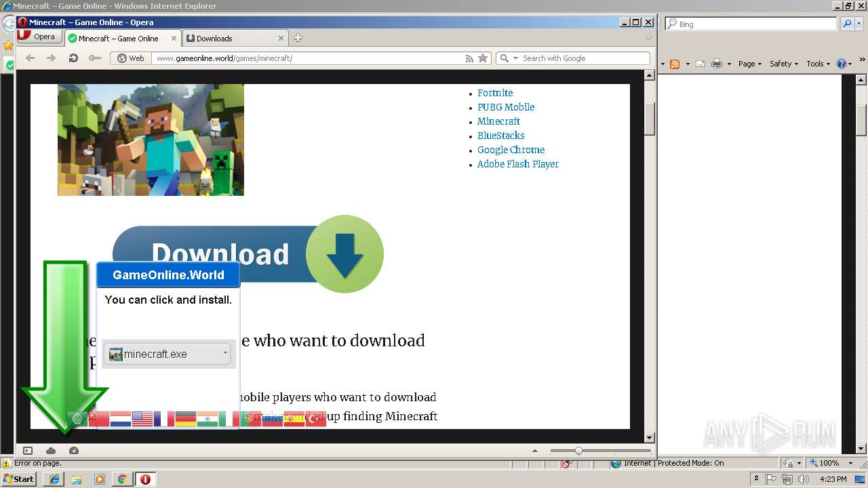Open the Internet Explorer Page menu

tap(749, 64)
